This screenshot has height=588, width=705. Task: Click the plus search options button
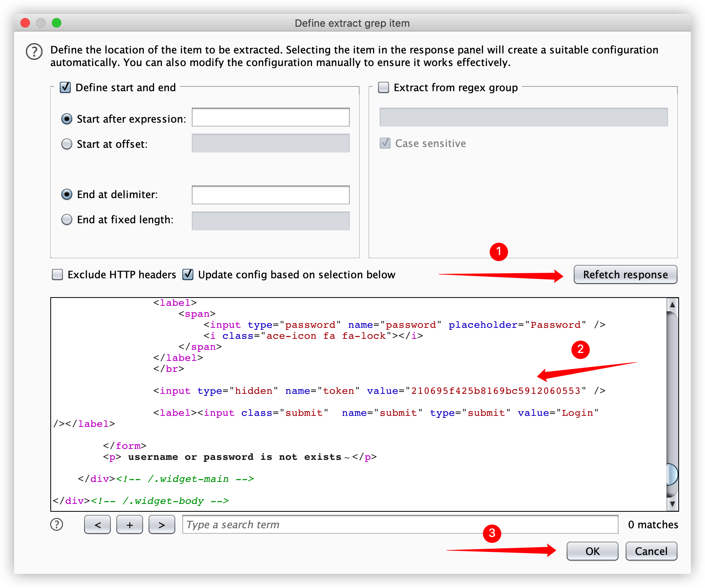[x=130, y=525]
